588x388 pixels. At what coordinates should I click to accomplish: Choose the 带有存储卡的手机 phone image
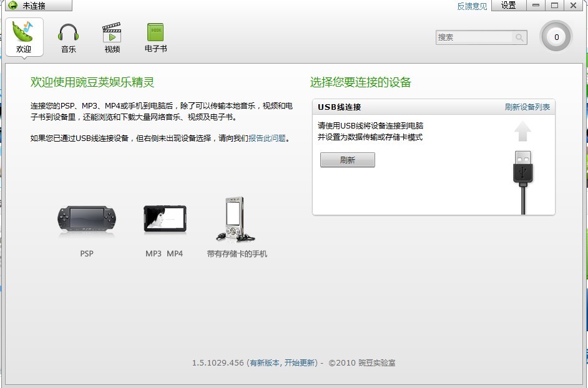click(x=236, y=220)
